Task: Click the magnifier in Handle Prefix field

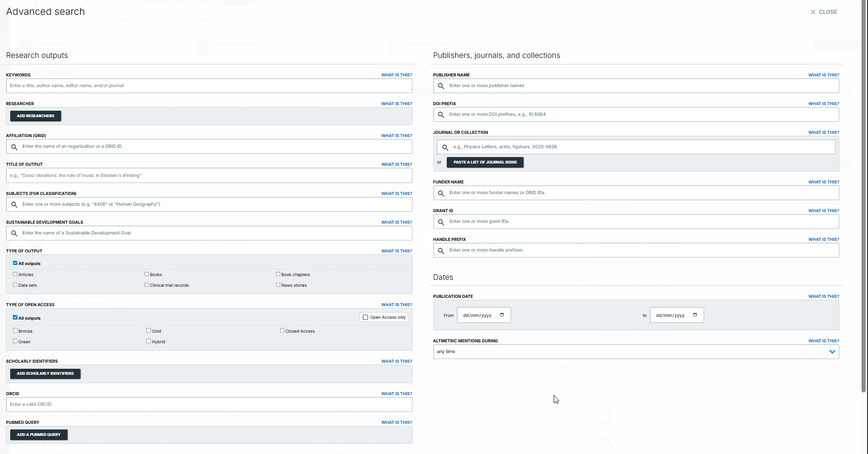Action: point(441,251)
